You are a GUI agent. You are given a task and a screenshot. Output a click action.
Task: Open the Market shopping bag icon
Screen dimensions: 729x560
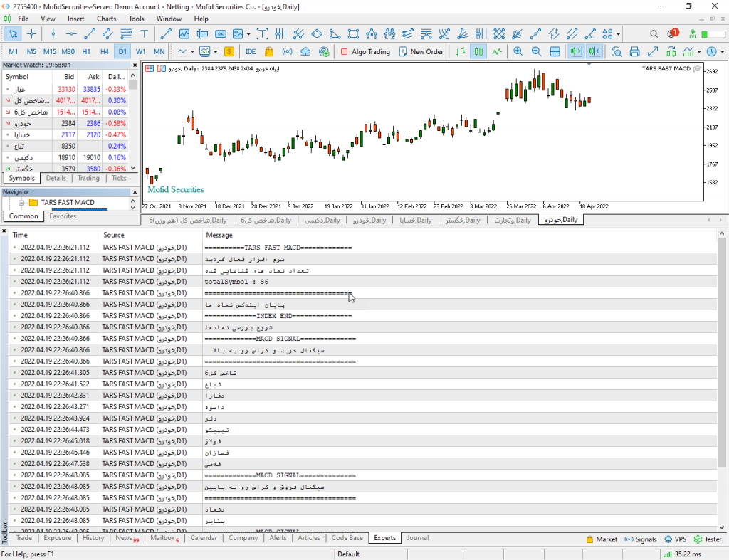pyautogui.click(x=268, y=51)
